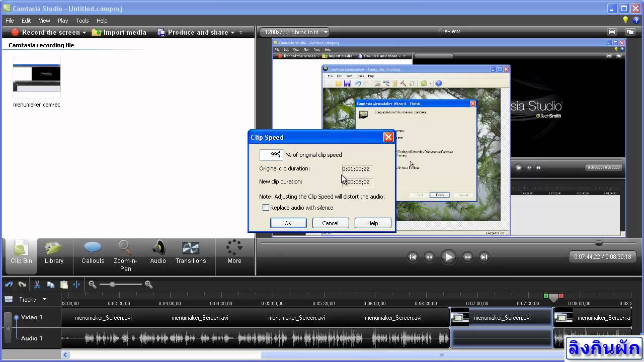This screenshot has width=644, height=362.
Task: Play the preview video
Action: [448, 257]
